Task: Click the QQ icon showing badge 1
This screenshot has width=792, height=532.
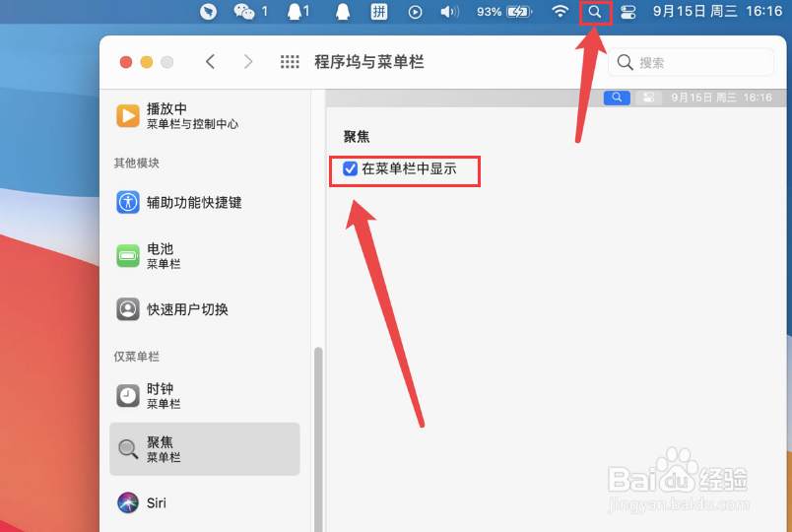Action: click(x=298, y=12)
